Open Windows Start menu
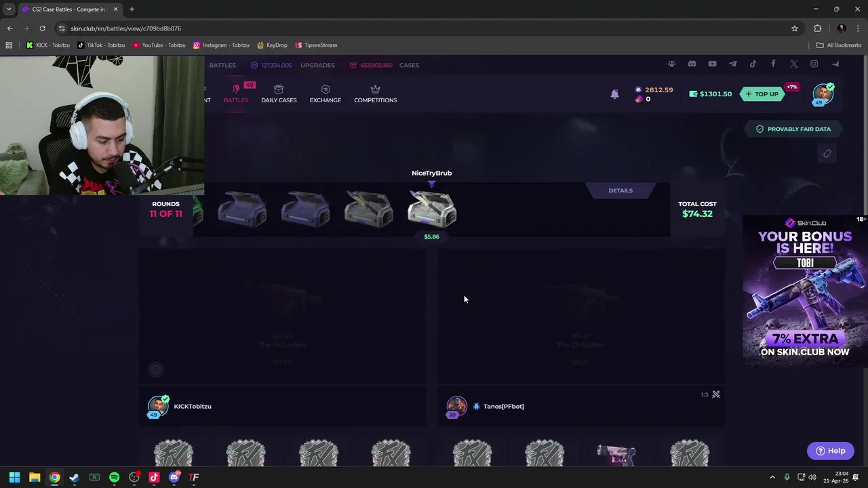The width and height of the screenshot is (868, 488). 14,477
